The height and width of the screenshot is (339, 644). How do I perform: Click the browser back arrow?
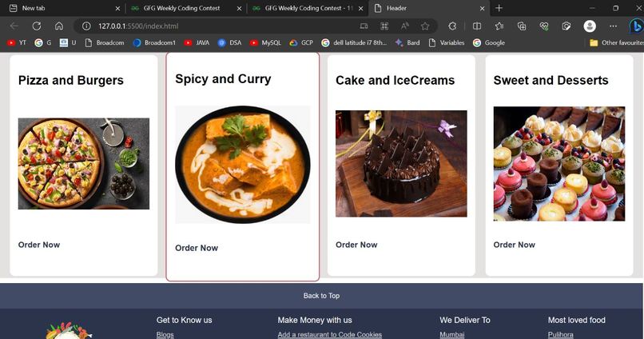point(14,26)
